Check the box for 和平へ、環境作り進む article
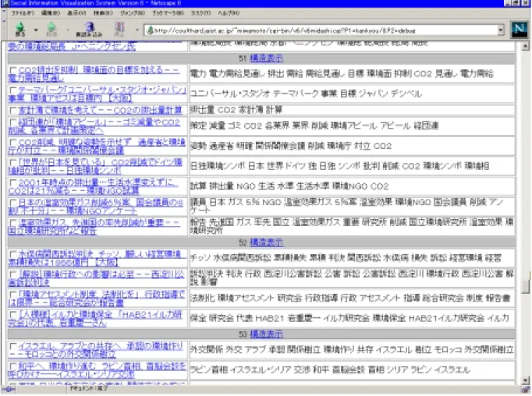Screen dimensions: 532x396 pyautogui.click(x=13, y=366)
